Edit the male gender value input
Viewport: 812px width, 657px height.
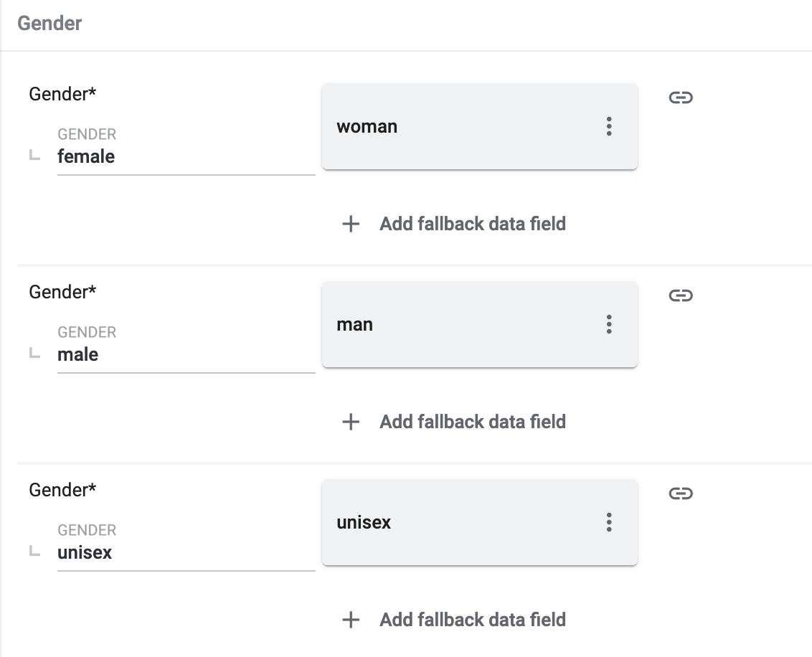point(185,355)
